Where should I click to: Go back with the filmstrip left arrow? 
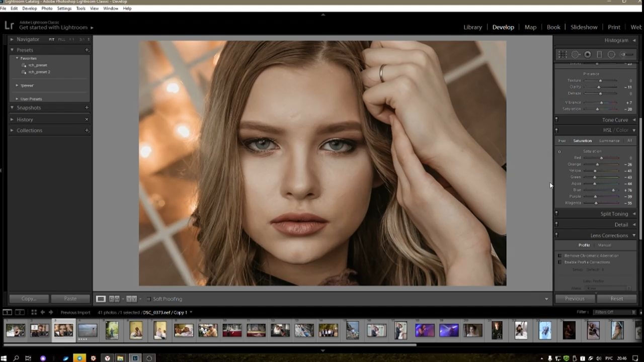coord(43,312)
